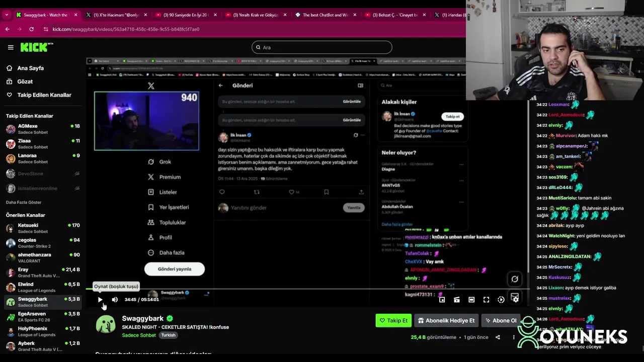Image resolution: width=644 pixels, height=362 pixels.
Task: Open Swaggybark channel avatar
Action: coord(106,325)
